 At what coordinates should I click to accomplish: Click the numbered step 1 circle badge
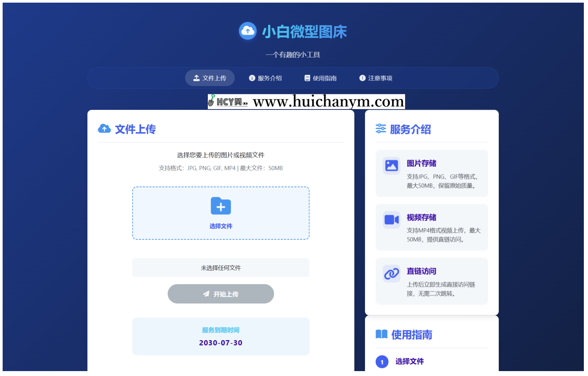[x=382, y=362]
